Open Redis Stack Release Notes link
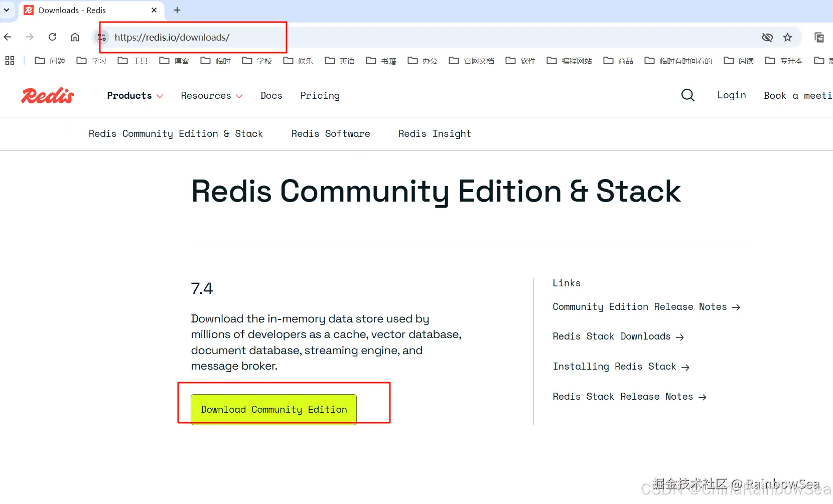The image size is (833, 504). [x=630, y=397]
